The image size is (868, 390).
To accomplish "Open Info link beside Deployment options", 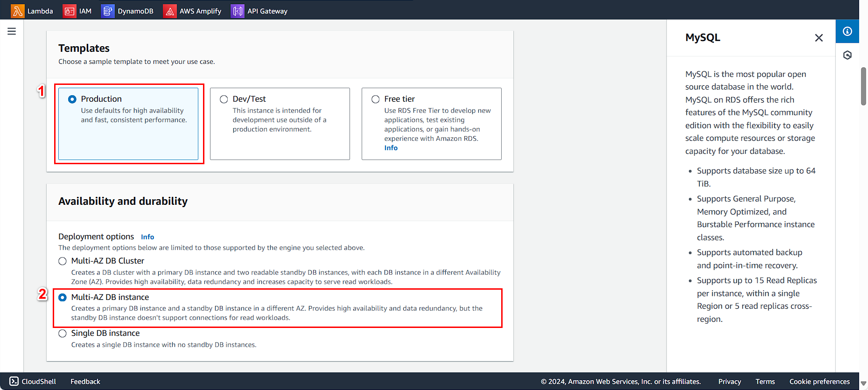I will pos(147,237).
